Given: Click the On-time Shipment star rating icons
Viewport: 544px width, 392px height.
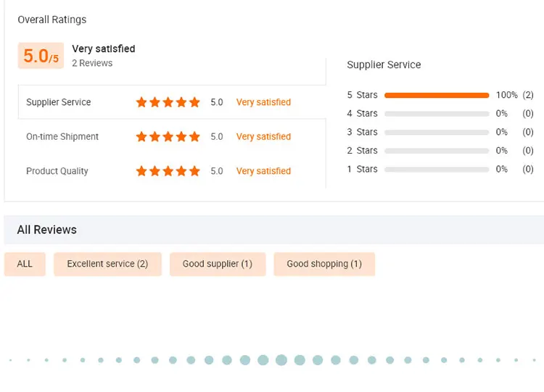Looking at the screenshot, I should tap(168, 136).
